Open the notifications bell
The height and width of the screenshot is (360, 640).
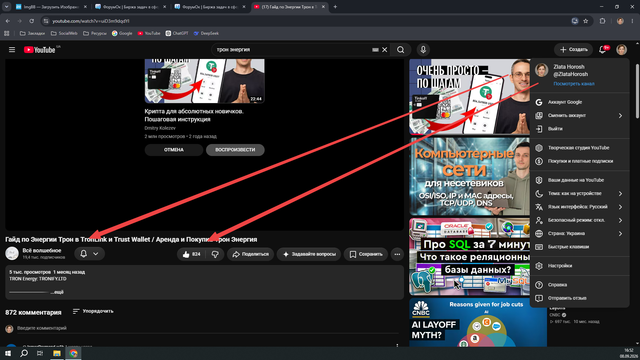coord(603,50)
